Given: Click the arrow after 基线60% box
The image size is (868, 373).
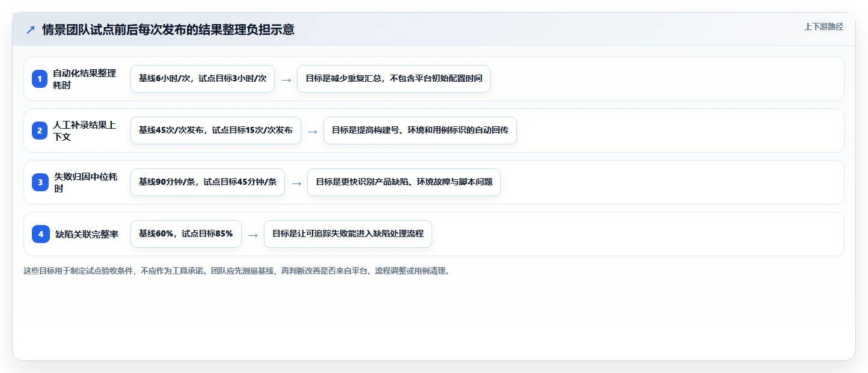Looking at the screenshot, I should click(x=253, y=235).
